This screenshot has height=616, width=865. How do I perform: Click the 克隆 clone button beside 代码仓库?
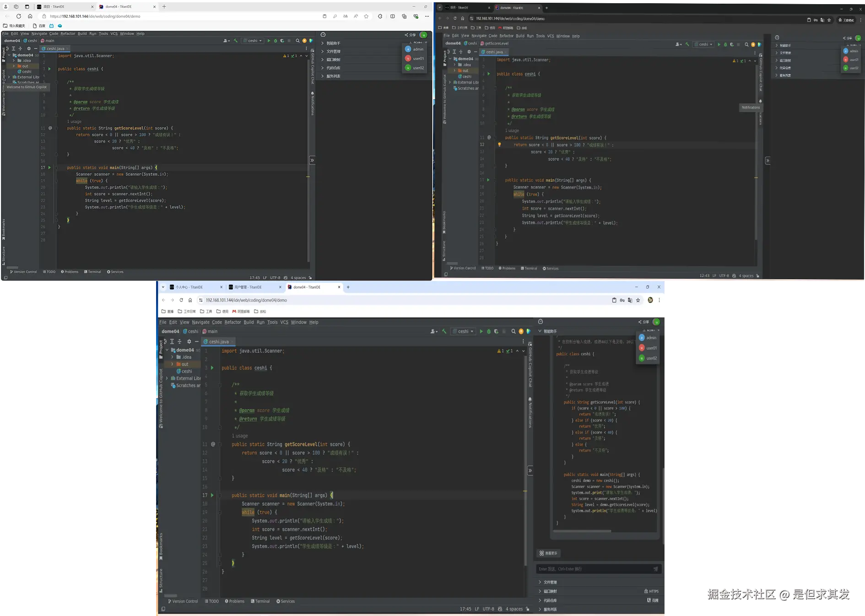(653, 600)
